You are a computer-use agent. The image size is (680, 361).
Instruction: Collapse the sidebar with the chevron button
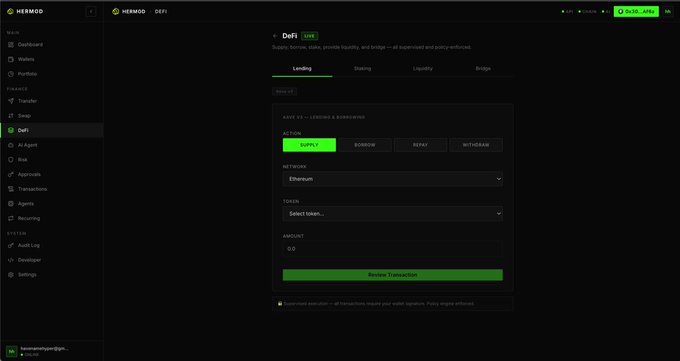pyautogui.click(x=91, y=12)
